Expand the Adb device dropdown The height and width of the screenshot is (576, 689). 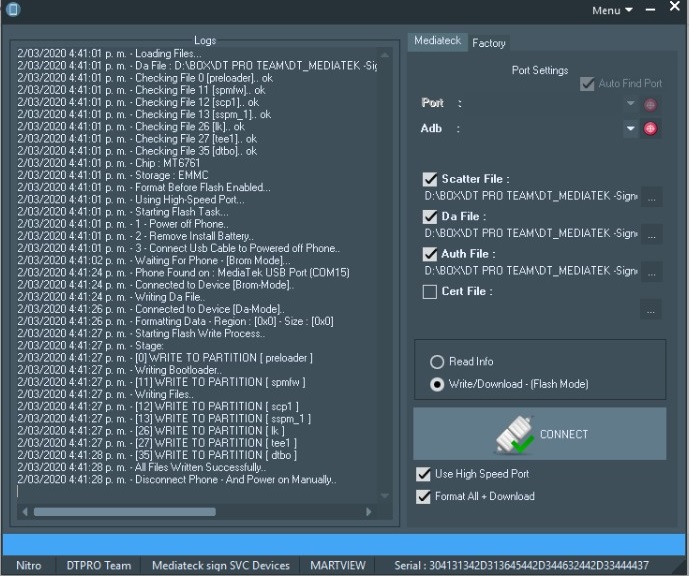(631, 128)
